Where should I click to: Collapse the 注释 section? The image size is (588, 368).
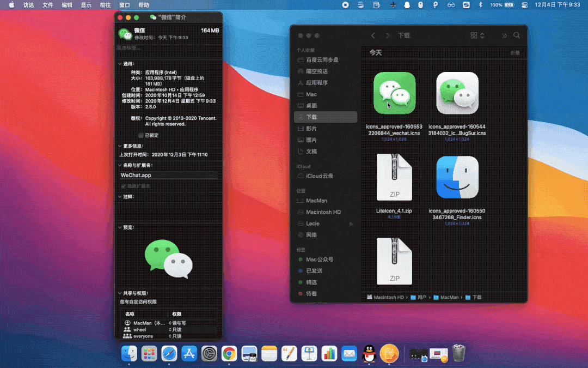(120, 197)
